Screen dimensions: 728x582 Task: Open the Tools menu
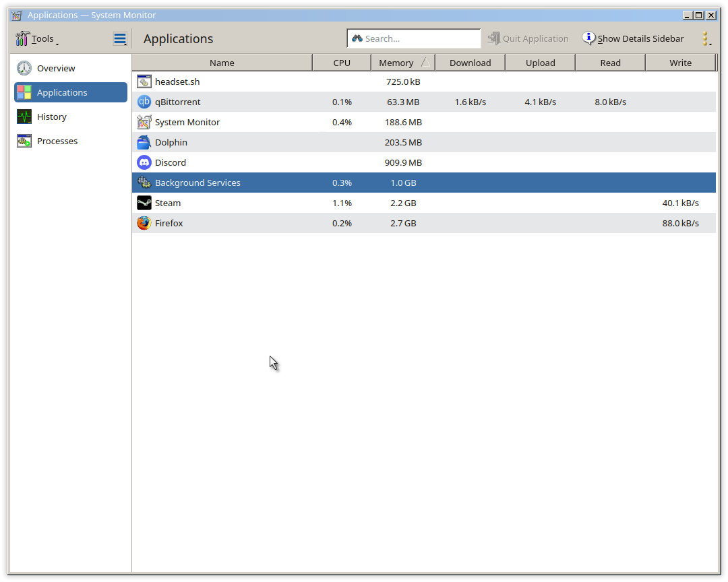click(36, 38)
